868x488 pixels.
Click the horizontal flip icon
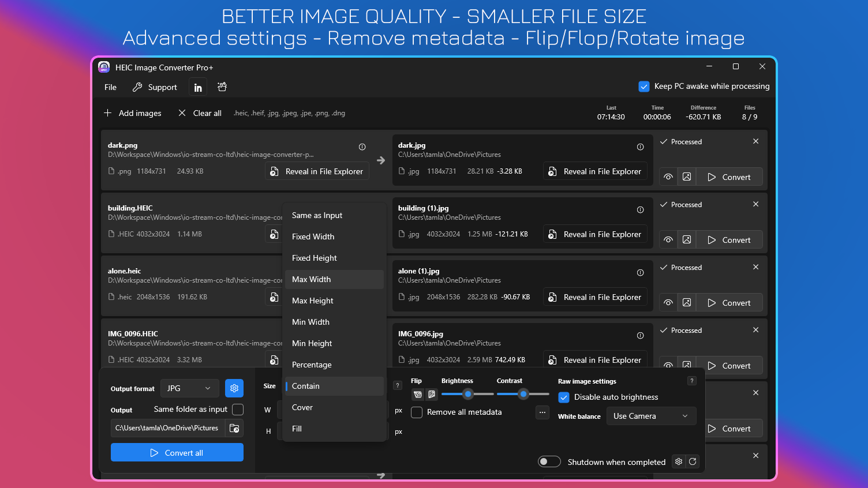(x=418, y=395)
